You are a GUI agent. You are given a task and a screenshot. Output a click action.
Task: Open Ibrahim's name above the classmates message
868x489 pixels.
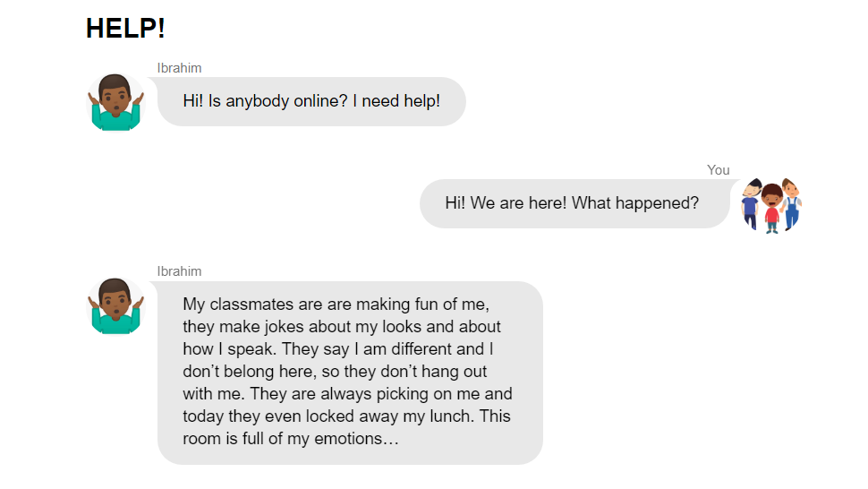[179, 271]
